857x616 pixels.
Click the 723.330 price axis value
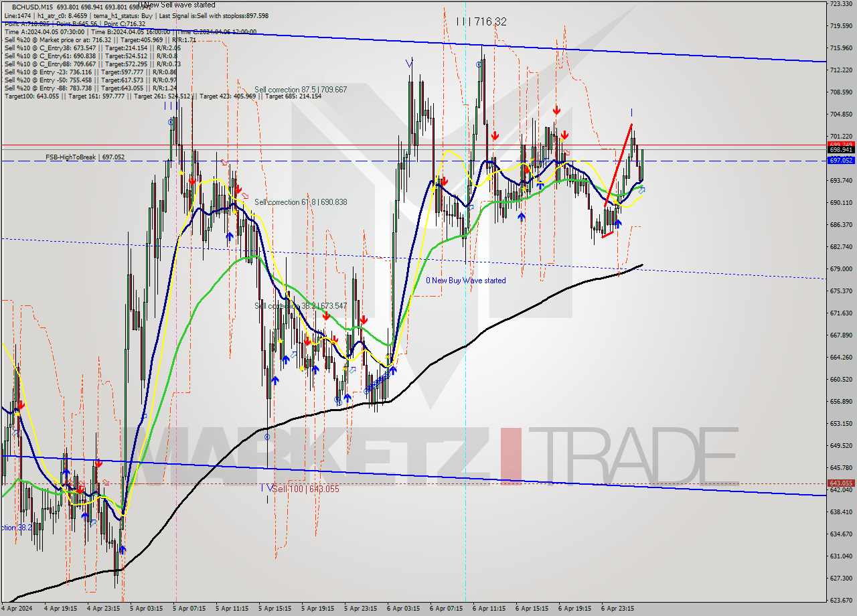pyautogui.click(x=841, y=4)
